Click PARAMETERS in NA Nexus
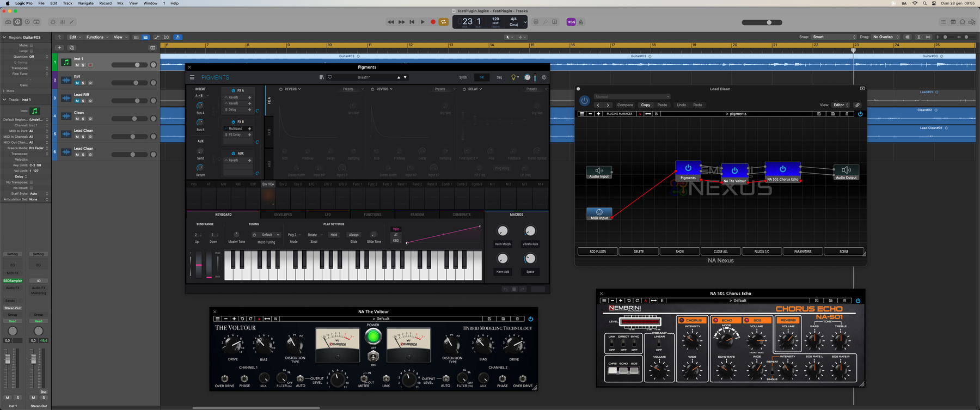The image size is (980, 410). [x=803, y=252]
